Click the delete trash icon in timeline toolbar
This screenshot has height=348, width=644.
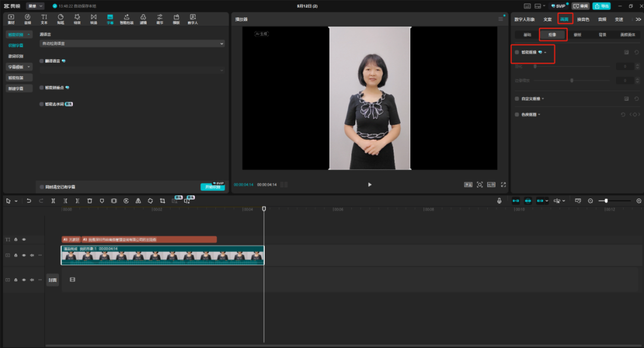[89, 201]
